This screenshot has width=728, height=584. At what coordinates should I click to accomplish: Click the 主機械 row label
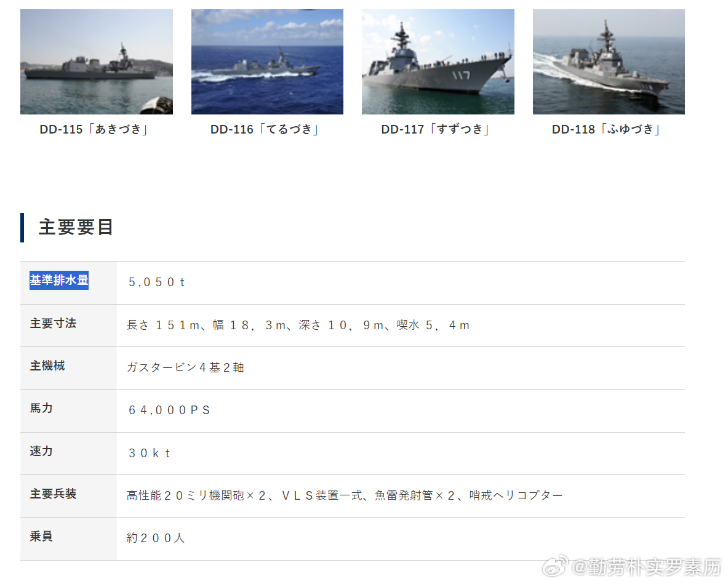coord(47,366)
